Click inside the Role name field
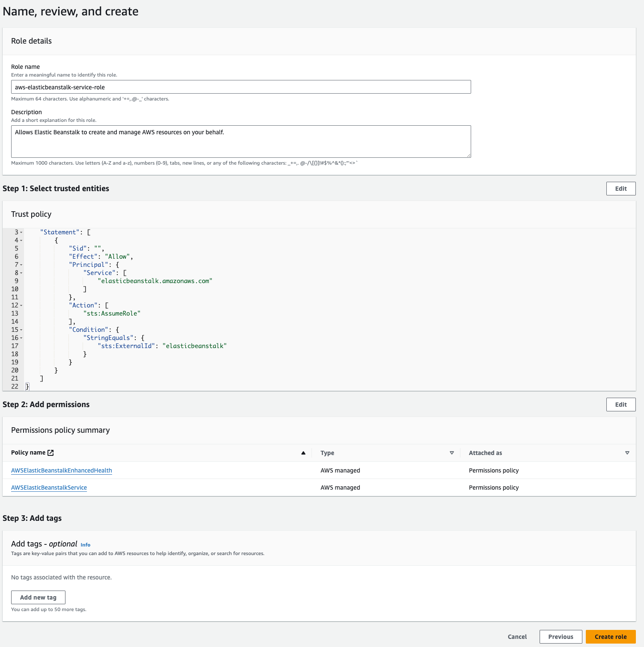 pyautogui.click(x=241, y=87)
